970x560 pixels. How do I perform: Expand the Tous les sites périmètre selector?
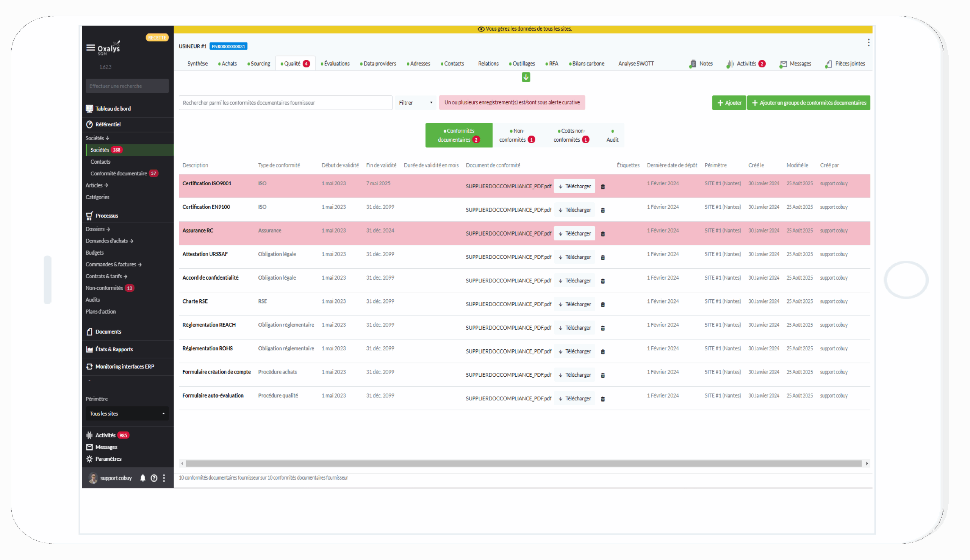pyautogui.click(x=127, y=413)
